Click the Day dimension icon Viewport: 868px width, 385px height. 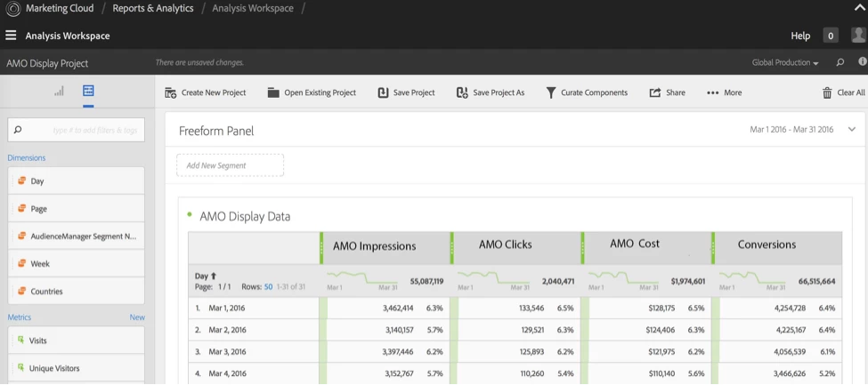point(22,180)
